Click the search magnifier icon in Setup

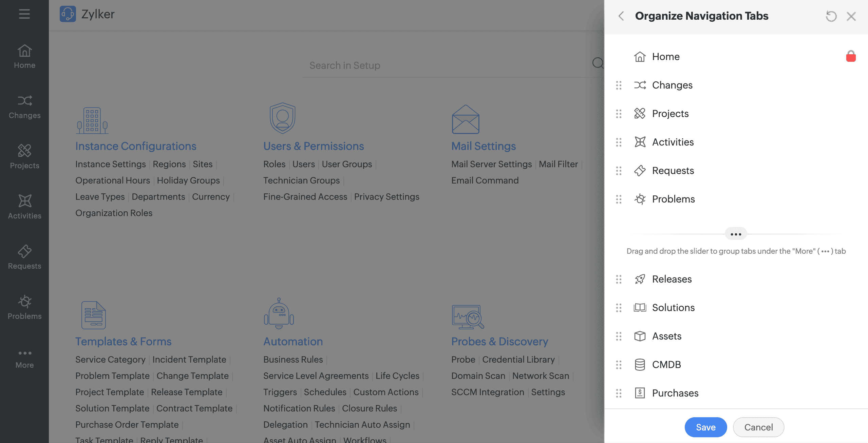pyautogui.click(x=598, y=63)
